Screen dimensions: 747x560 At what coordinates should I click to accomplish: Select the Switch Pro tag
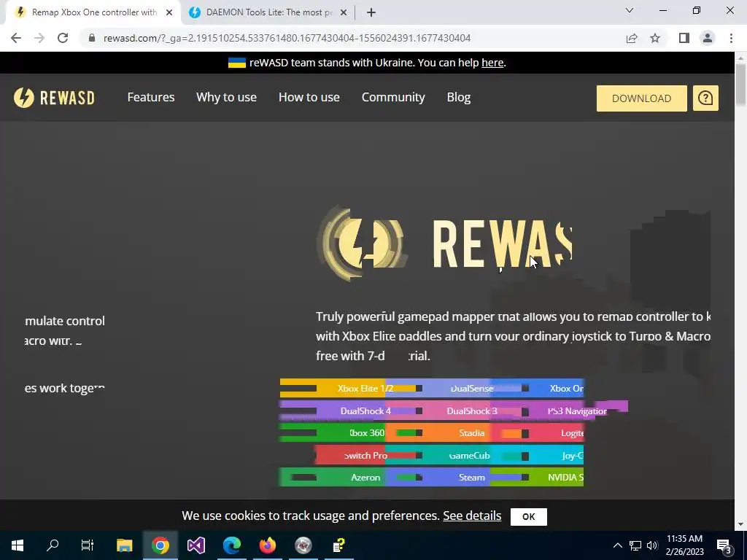pyautogui.click(x=365, y=455)
